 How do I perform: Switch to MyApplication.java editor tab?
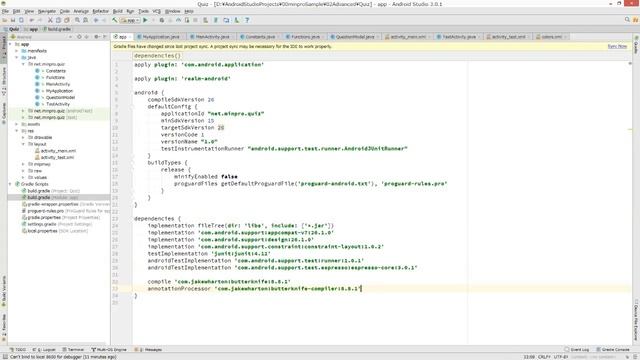(160, 37)
